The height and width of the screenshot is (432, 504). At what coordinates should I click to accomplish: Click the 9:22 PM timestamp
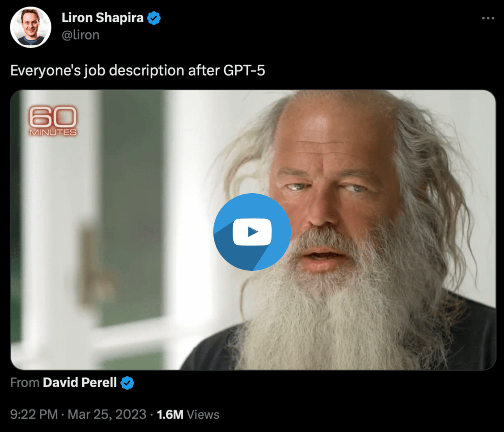click(34, 414)
